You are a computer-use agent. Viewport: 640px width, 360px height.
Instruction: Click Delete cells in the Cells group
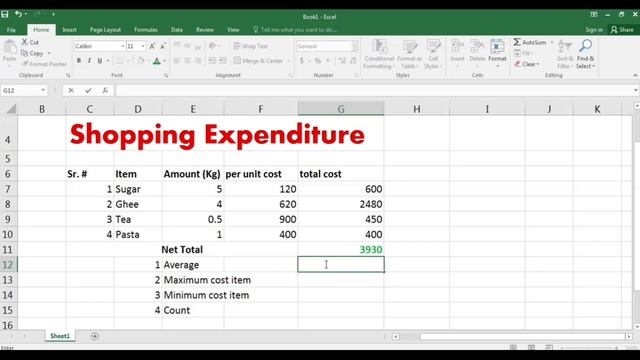point(477,53)
